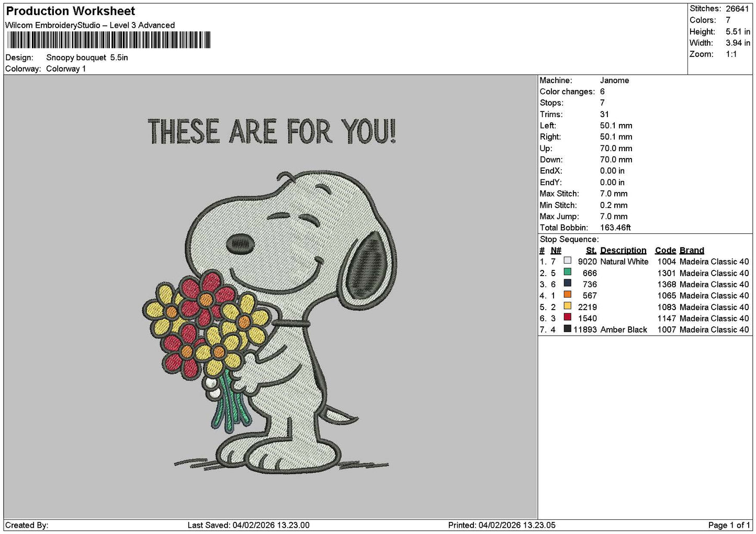Screen dimensions: 756x534
Task: Click the 'Production Worksheet' title
Action: 71,11
